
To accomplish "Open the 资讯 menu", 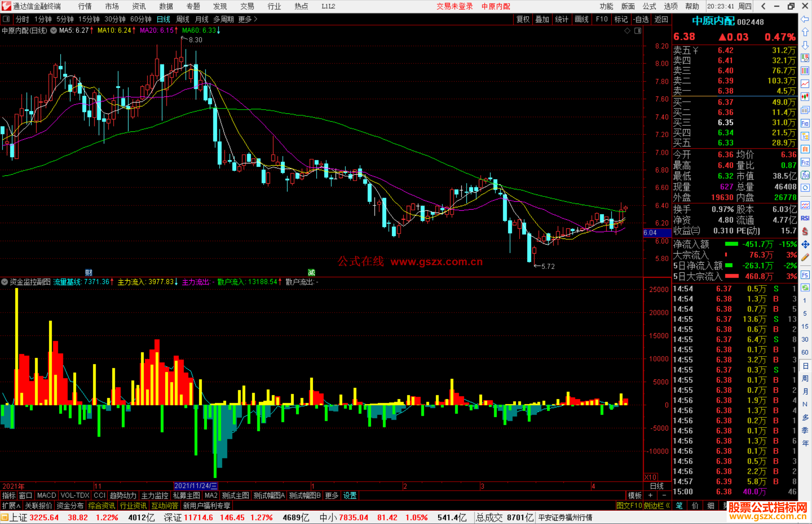I will pyautogui.click(x=139, y=6).
